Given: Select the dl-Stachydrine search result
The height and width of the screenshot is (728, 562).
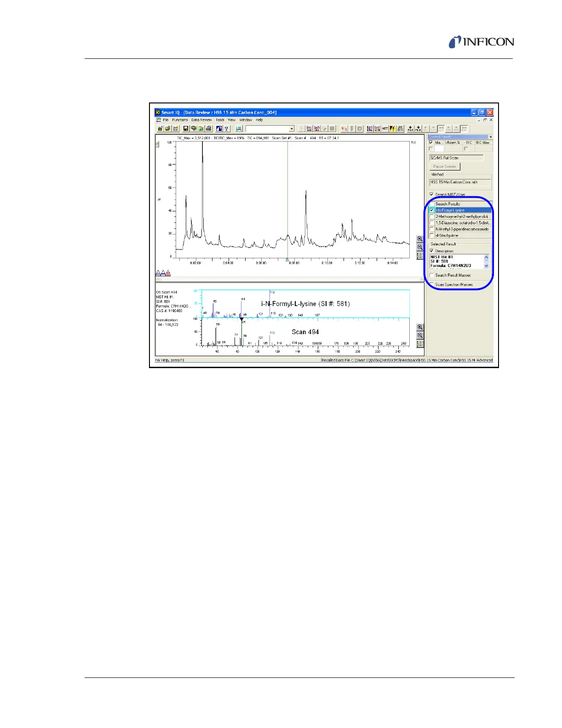Looking at the screenshot, I should point(463,235).
